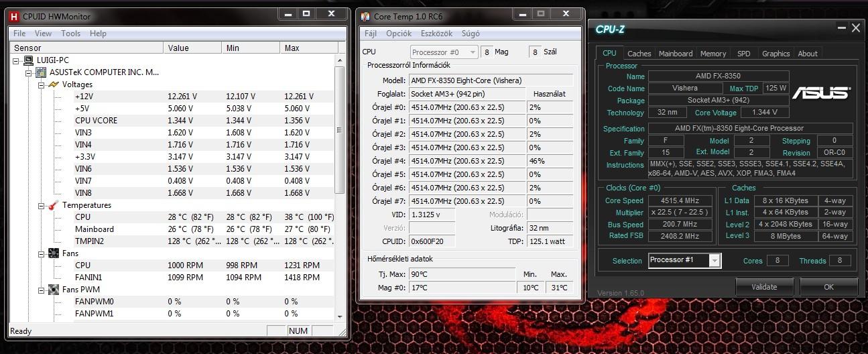Open the Opciók menu in Core Temp
Viewport: 868px width, 354px height.
[399, 34]
